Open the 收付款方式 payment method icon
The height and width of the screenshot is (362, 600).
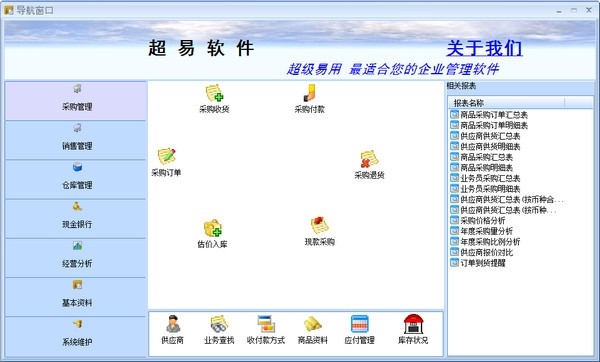coord(266,324)
